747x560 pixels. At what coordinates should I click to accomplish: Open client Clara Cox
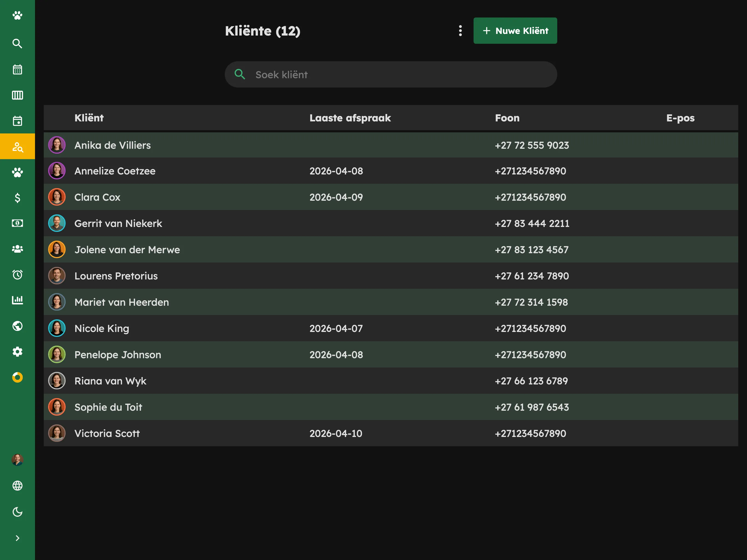point(391,197)
